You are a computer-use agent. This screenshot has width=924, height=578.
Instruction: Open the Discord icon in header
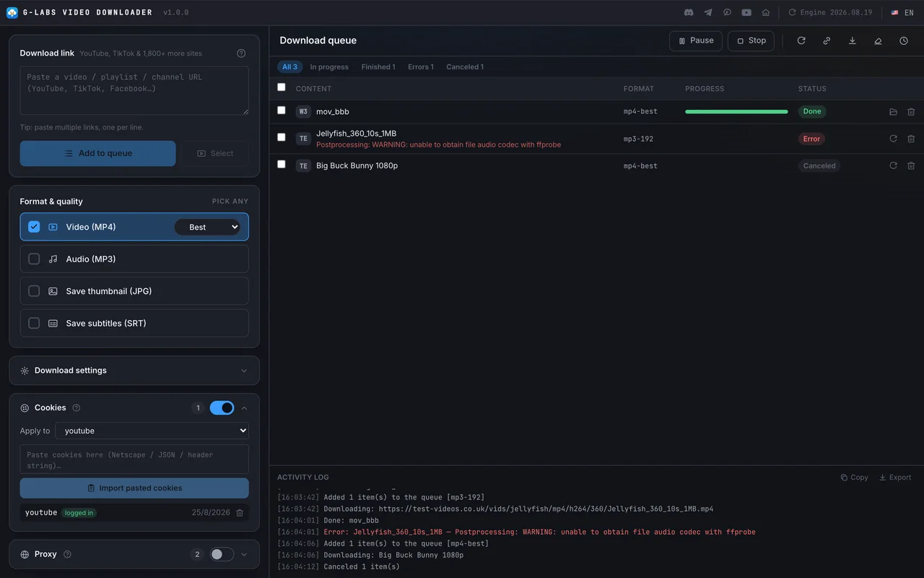[689, 12]
